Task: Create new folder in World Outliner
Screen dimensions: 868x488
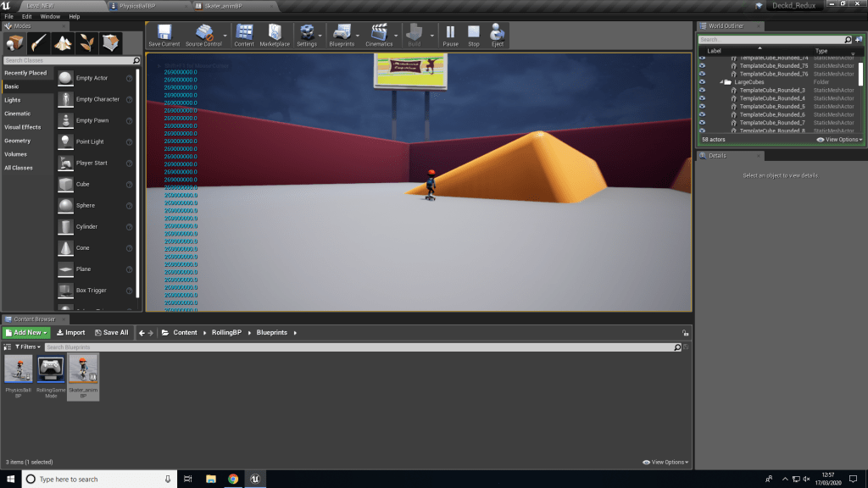Action: click(857, 40)
